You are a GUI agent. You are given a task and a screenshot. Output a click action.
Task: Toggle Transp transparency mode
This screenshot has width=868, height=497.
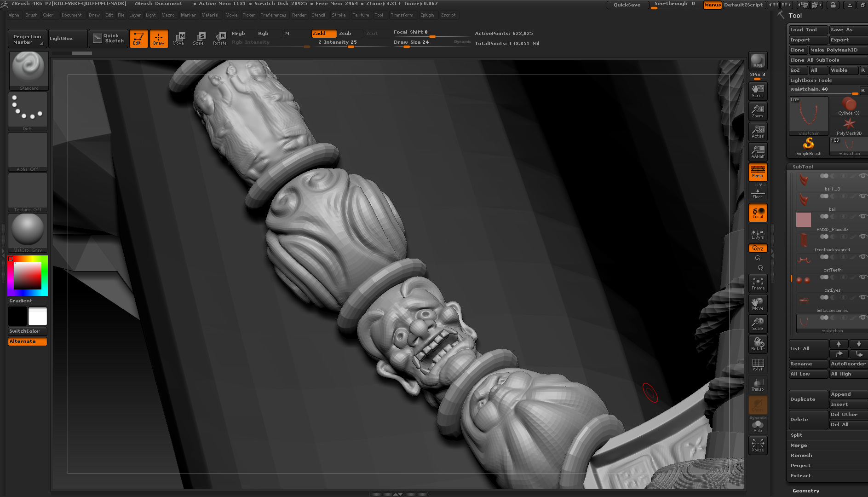pos(758,385)
